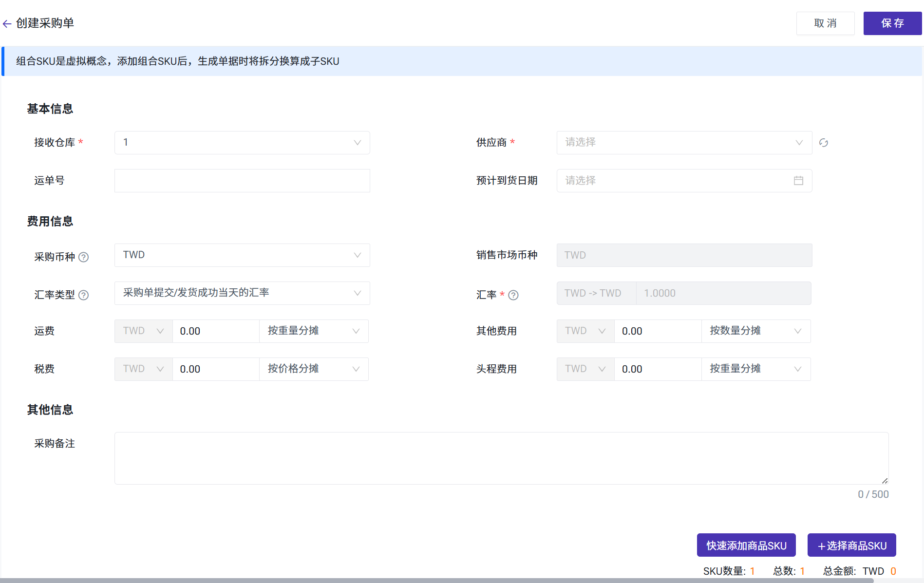924x583 pixels.
Task: Click the help icon beside 汇率类型
Action: [x=84, y=295]
